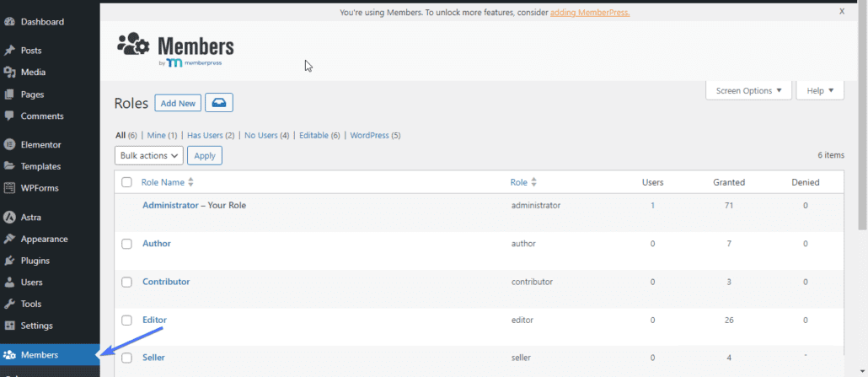The width and height of the screenshot is (868, 377).
Task: Check the Author role checkbox
Action: pos(126,244)
